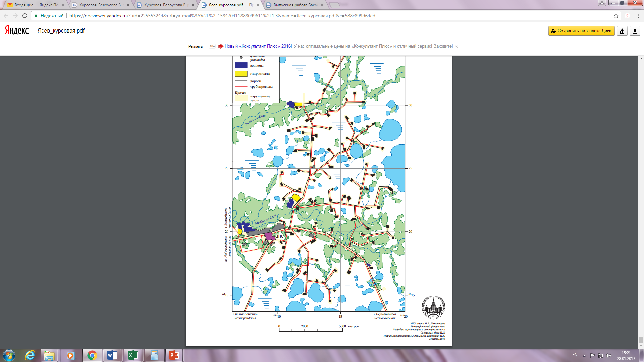
Task: Reload the document viewer page
Action: point(25,16)
